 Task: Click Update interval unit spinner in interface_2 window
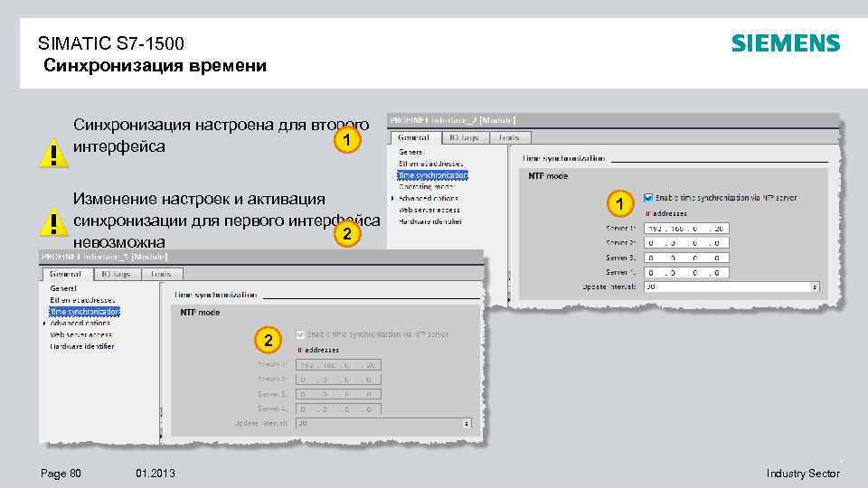pyautogui.click(x=815, y=286)
